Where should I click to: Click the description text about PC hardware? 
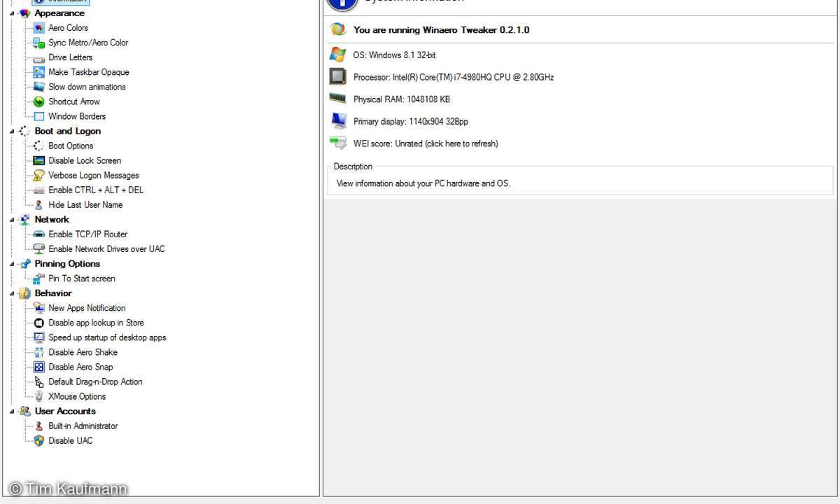pyautogui.click(x=423, y=183)
